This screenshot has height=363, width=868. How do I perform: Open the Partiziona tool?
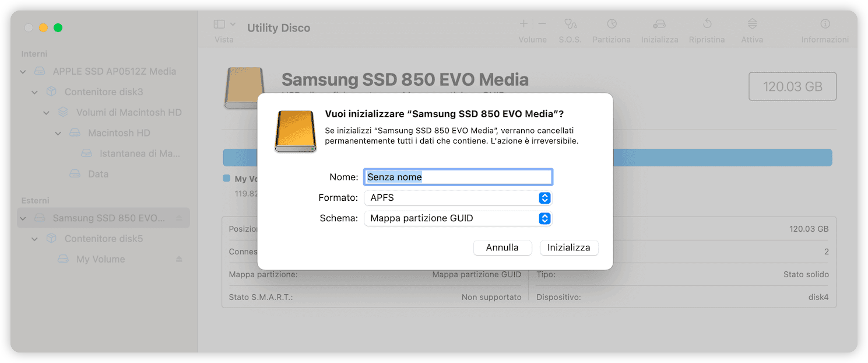[x=612, y=24]
